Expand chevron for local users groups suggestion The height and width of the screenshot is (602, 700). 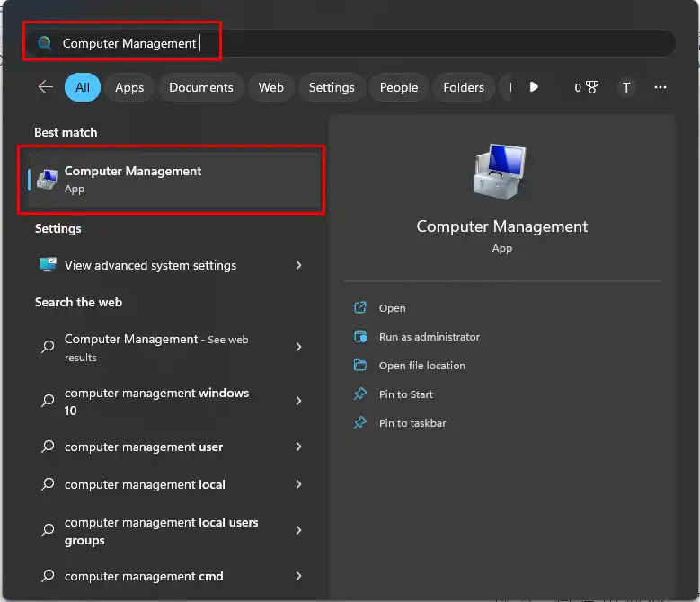[x=298, y=530]
